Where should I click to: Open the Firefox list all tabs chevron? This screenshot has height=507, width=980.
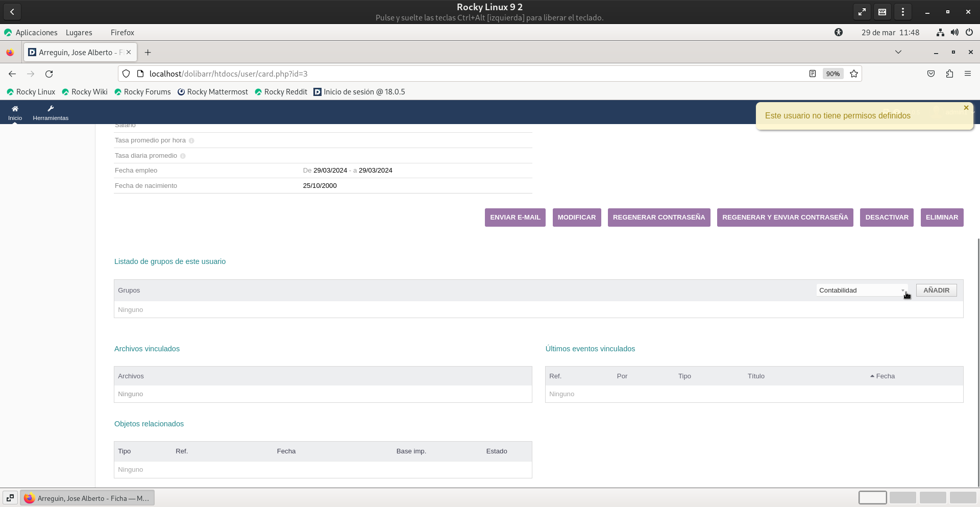[898, 52]
